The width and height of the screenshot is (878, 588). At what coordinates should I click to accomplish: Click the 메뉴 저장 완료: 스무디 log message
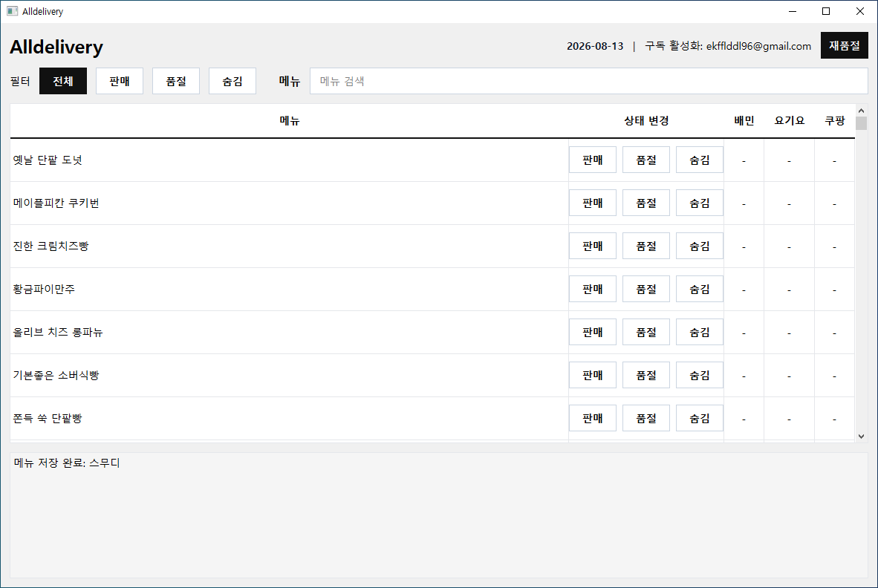[x=67, y=463]
